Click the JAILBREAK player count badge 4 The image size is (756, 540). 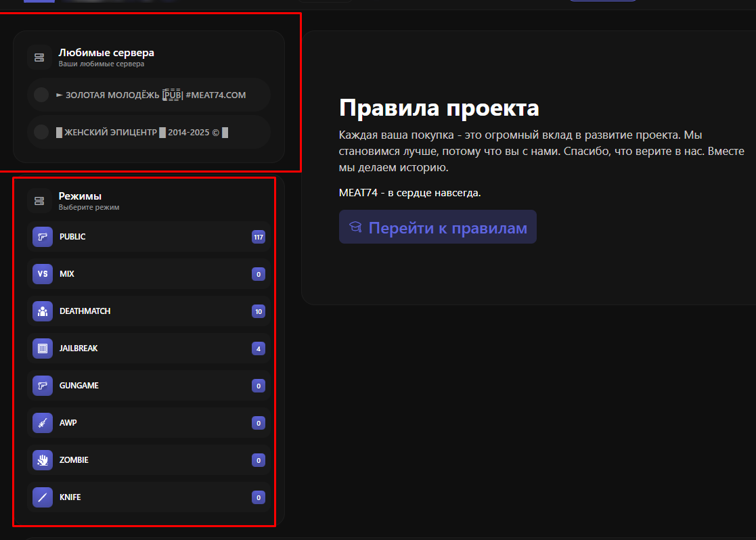[x=258, y=348]
